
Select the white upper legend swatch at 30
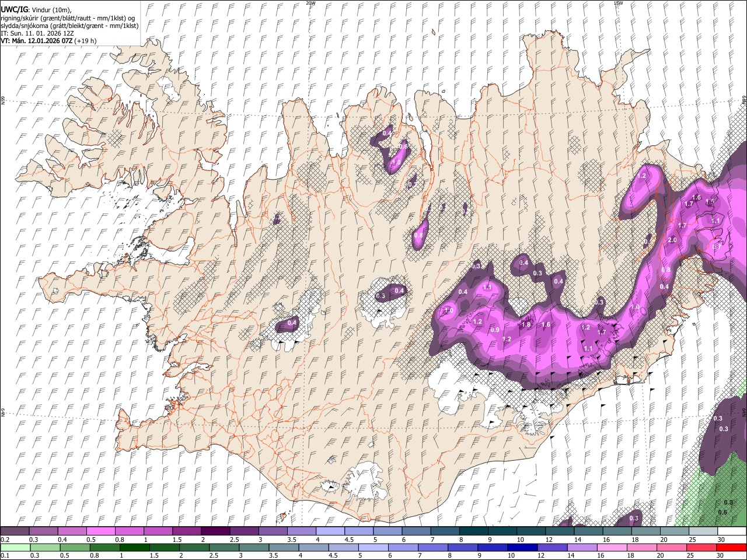coord(732,531)
